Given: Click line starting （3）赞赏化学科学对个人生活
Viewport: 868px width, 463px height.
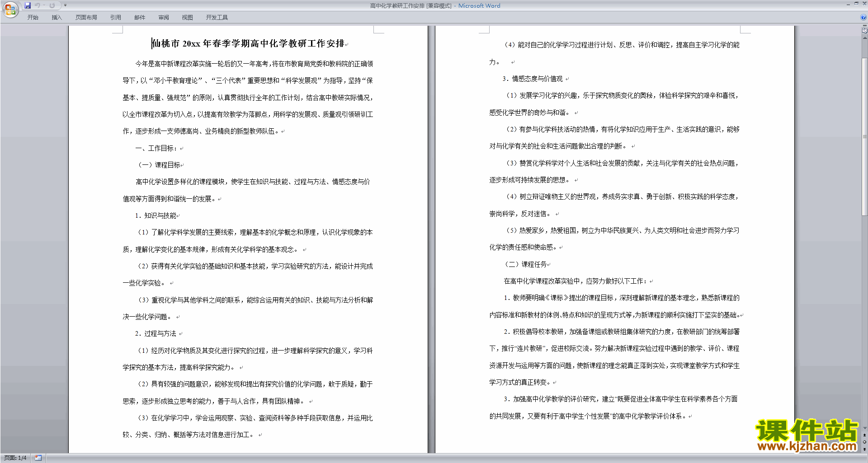Looking at the screenshot, I should click(x=621, y=163).
